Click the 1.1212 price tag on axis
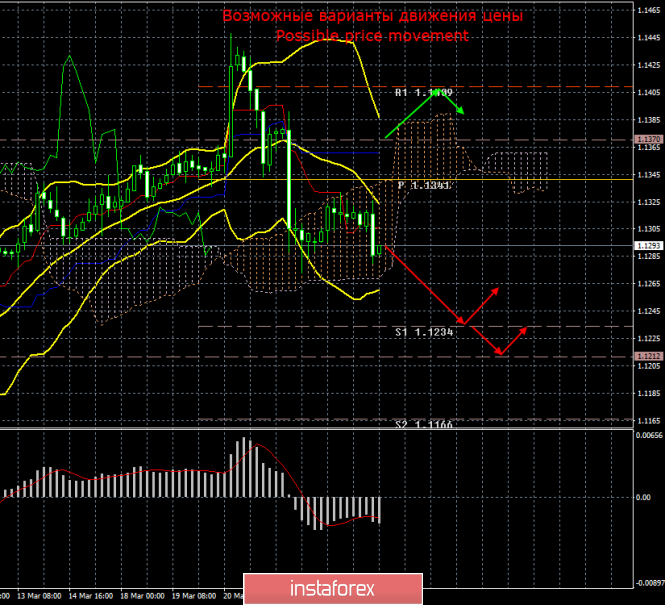This screenshot has width=665, height=605. point(646,356)
